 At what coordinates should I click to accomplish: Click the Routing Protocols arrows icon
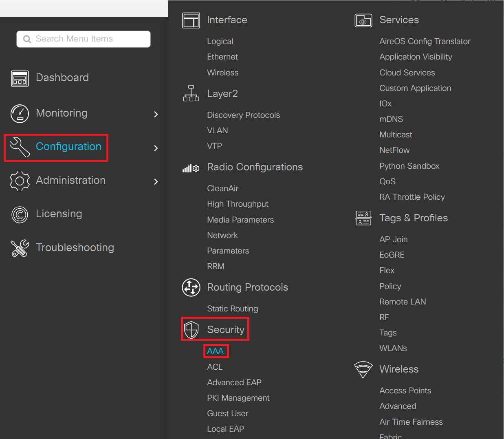(x=191, y=287)
